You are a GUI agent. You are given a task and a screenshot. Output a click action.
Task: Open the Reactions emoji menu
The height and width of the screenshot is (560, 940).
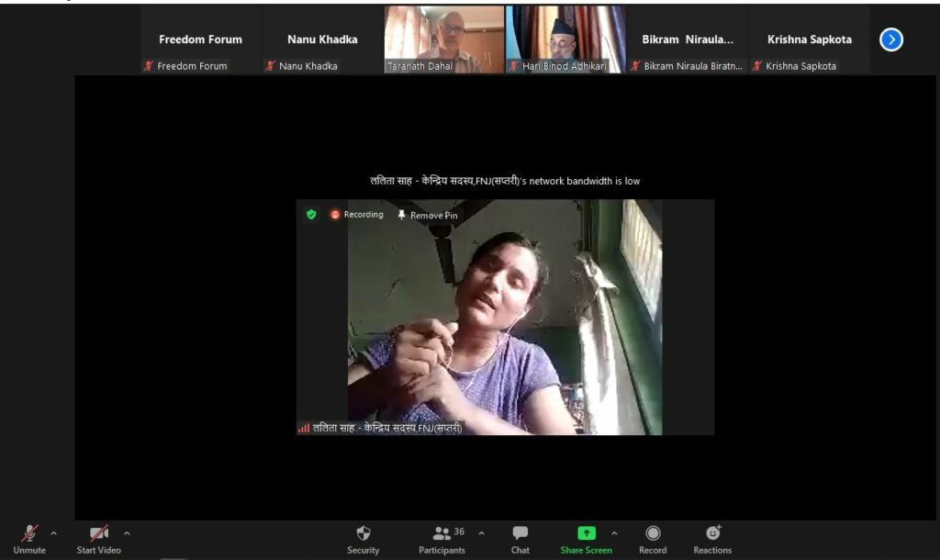tap(712, 533)
